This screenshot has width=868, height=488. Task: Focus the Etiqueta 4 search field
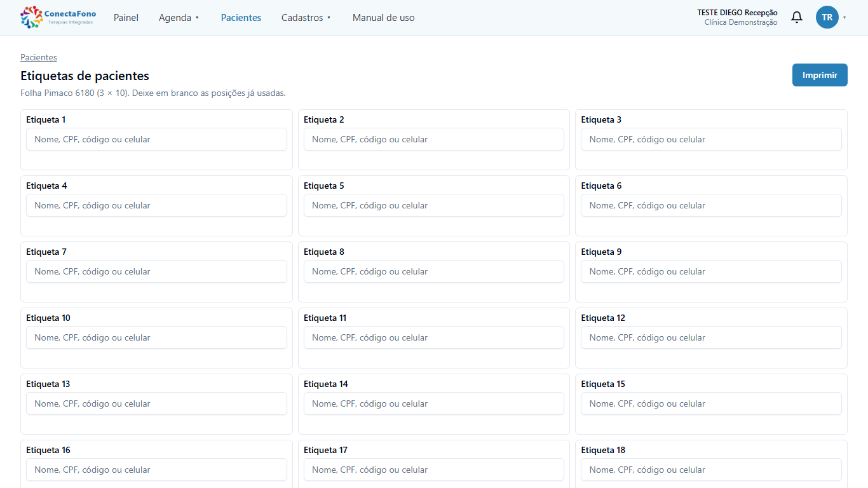[156, 205]
